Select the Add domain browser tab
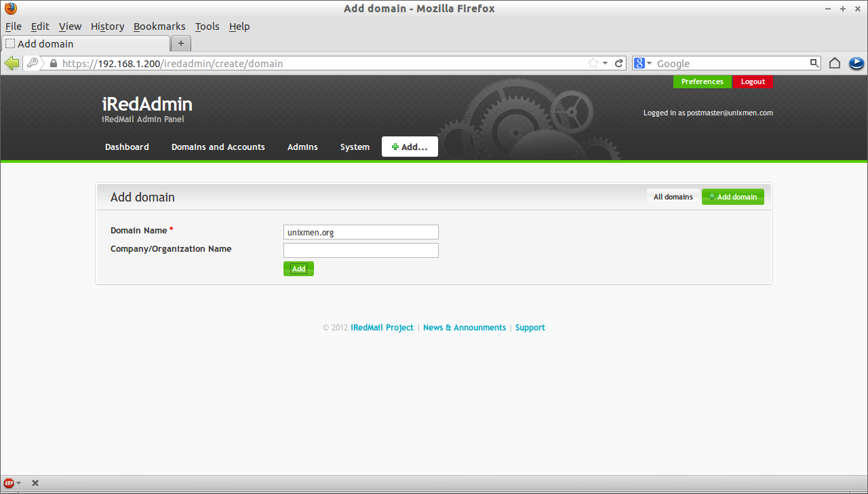 click(85, 43)
